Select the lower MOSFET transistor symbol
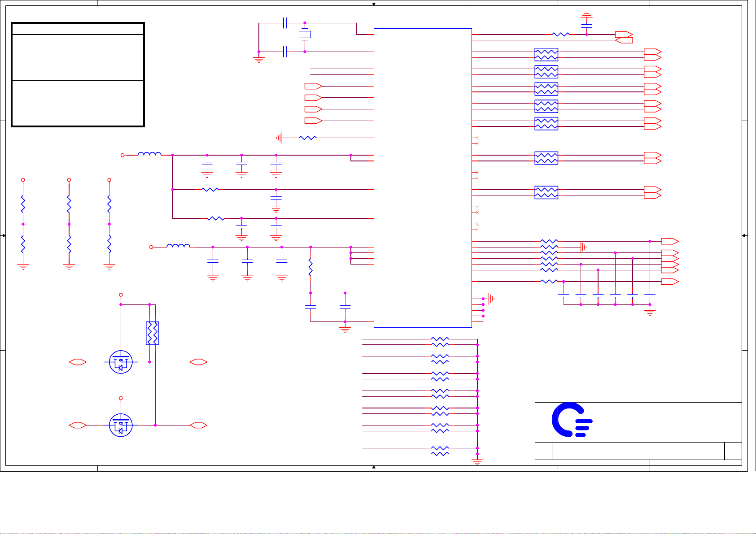The image size is (756, 534). coord(121,425)
